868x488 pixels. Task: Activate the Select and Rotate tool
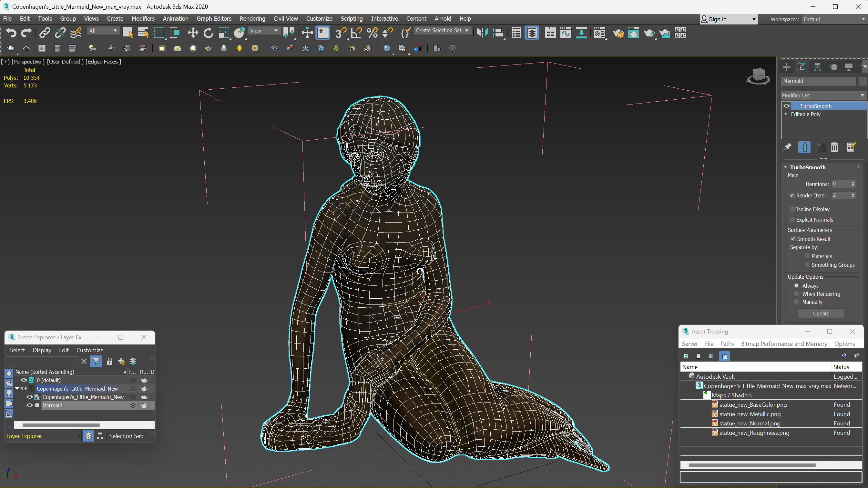coord(208,33)
